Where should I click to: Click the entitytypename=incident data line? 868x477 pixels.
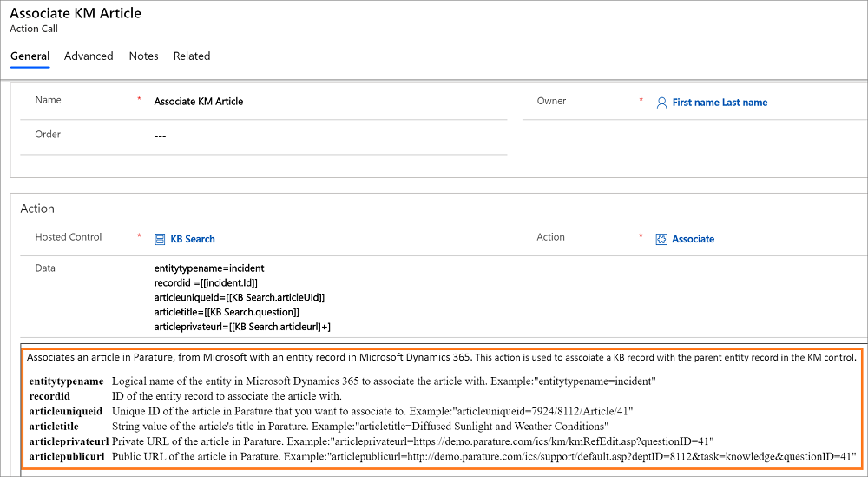(209, 268)
